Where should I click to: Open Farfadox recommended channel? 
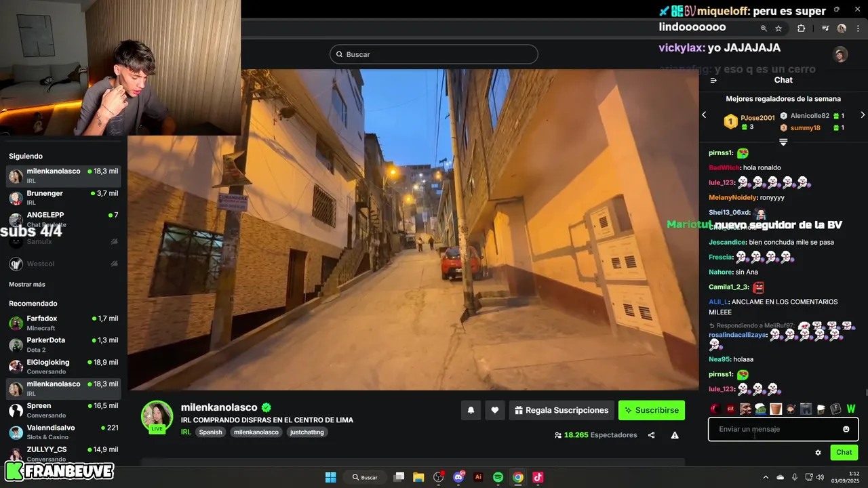point(64,323)
